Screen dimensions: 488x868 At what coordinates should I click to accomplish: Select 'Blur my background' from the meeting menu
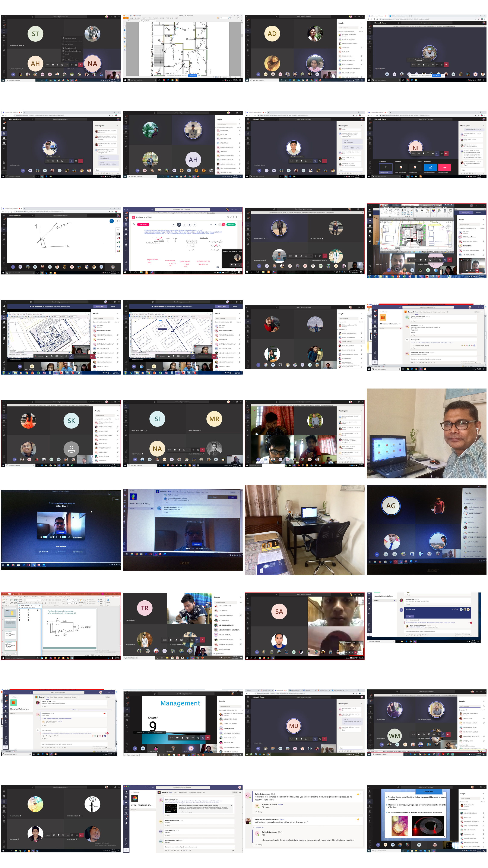click(x=70, y=48)
